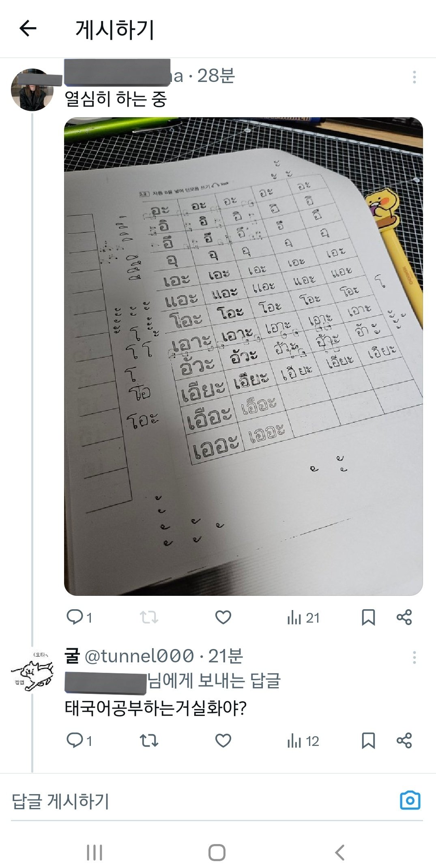Tap the reply bubble on the original post
Screen dimensions: 436x868
tap(79, 617)
